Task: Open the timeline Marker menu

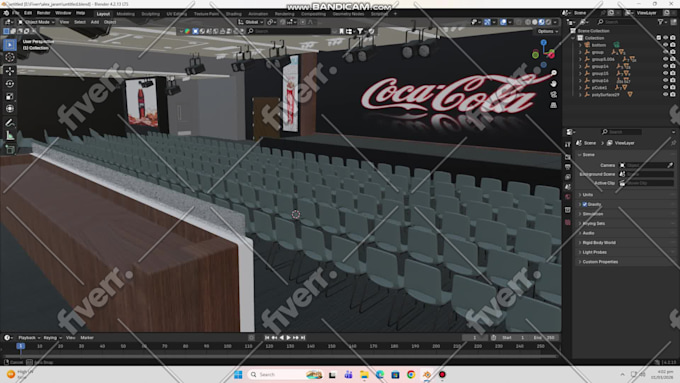Action: (x=87, y=337)
